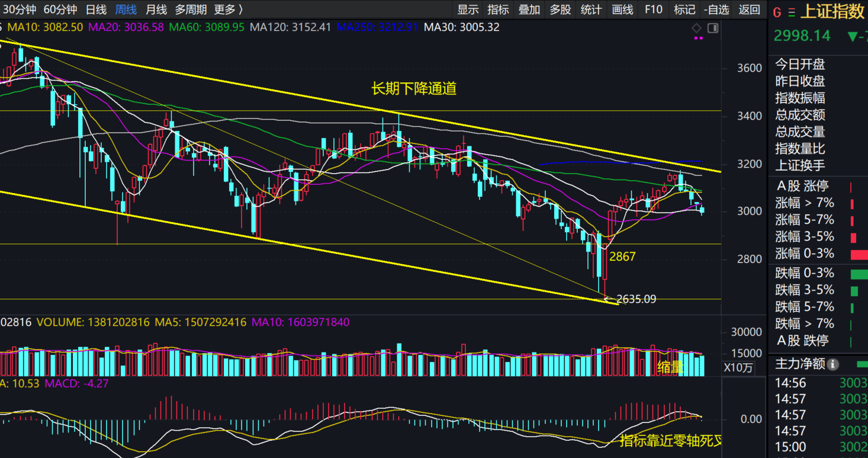Click the 2867 price annotation

tap(622, 257)
